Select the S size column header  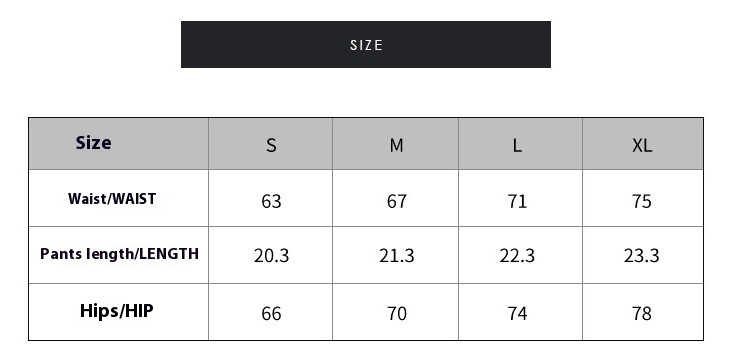tap(271, 146)
